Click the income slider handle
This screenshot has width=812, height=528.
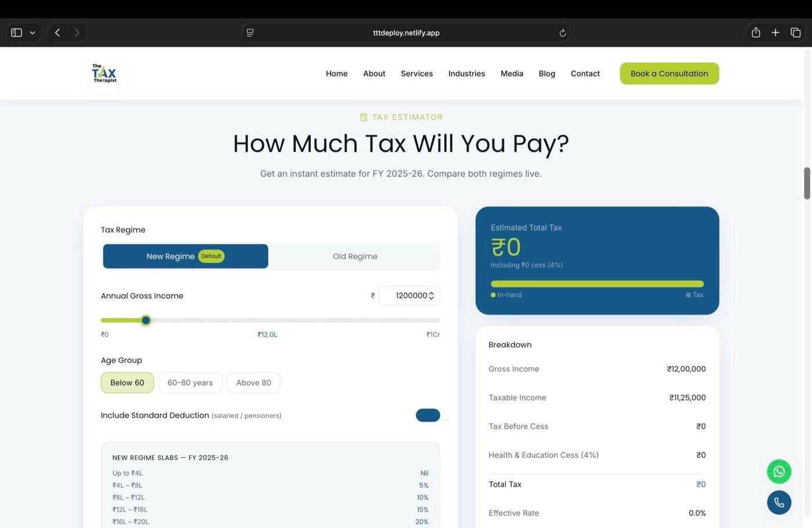(x=146, y=320)
